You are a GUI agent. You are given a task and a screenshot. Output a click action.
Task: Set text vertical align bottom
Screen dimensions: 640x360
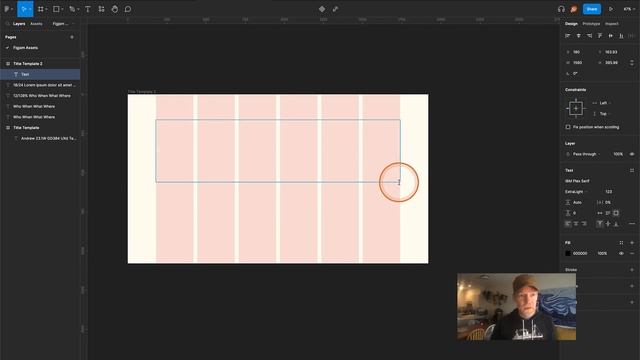616,224
